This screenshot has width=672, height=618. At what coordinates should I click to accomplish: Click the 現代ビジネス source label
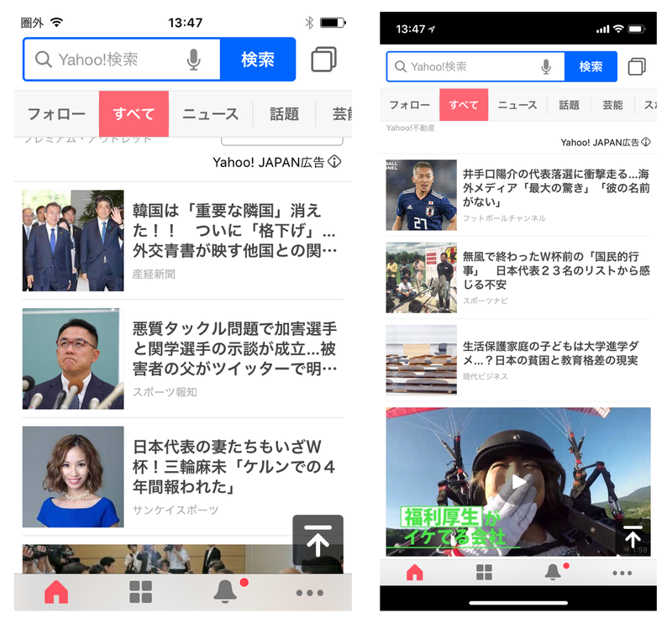pyautogui.click(x=486, y=376)
